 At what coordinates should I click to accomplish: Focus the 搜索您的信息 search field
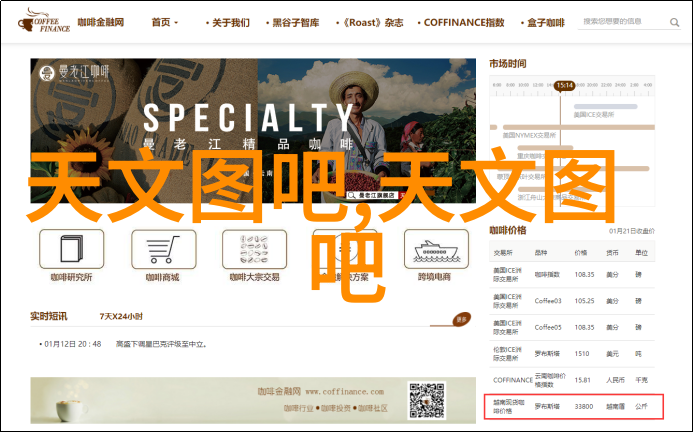point(622,21)
